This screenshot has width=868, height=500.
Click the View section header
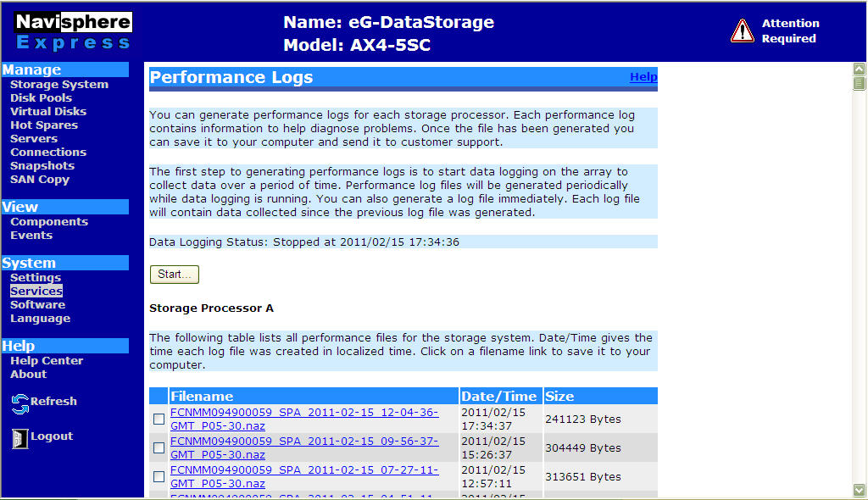(64, 207)
